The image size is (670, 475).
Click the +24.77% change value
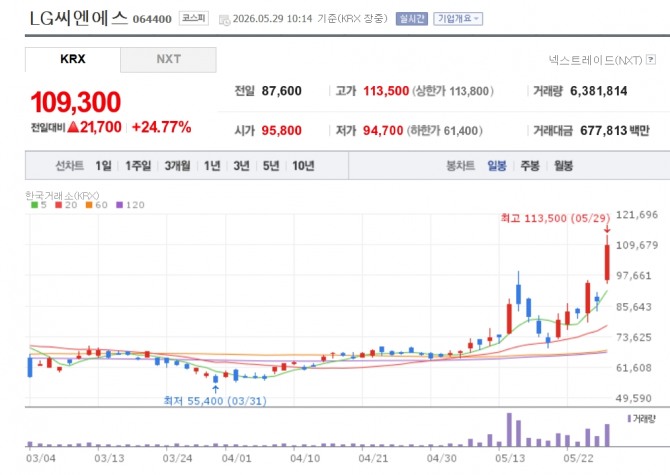[x=162, y=127]
